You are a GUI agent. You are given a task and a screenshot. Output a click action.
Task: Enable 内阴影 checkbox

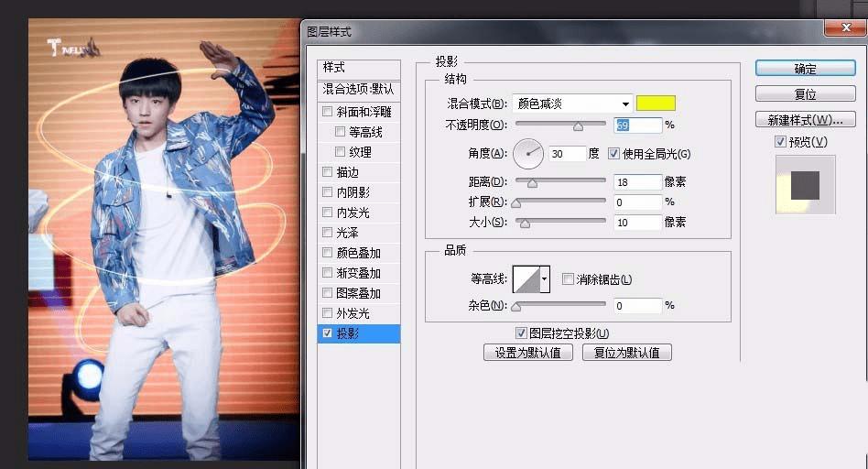point(327,192)
